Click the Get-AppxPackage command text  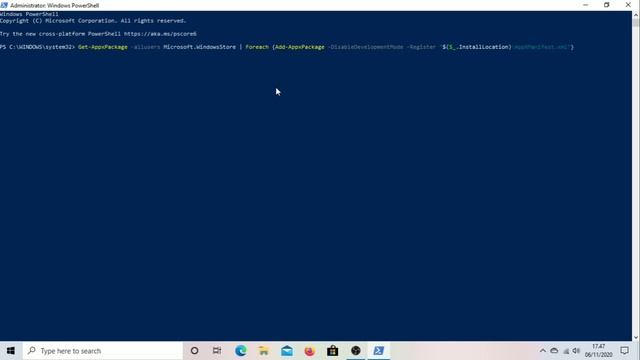[102, 47]
